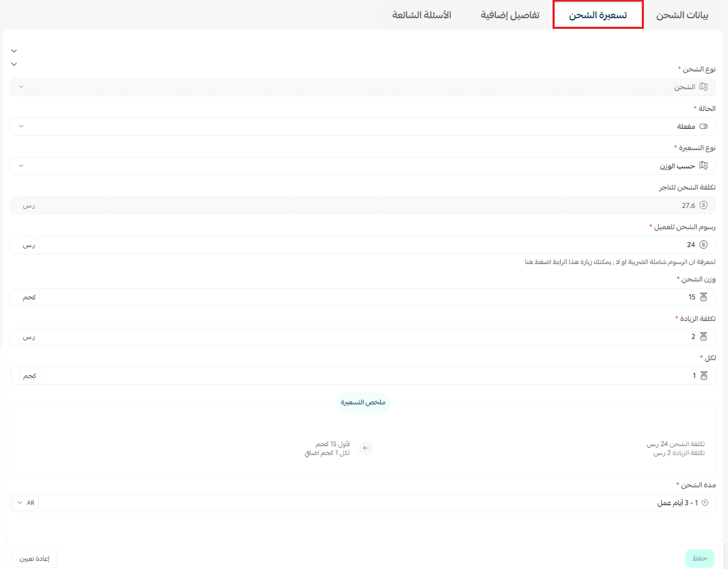This screenshot has height=569, width=728.
Task: Open the نوع الشحن dropdown
Action: 21,87
